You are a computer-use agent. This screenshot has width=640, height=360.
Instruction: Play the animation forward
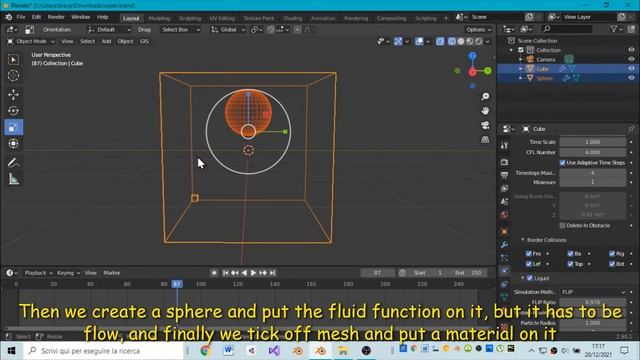point(253,273)
